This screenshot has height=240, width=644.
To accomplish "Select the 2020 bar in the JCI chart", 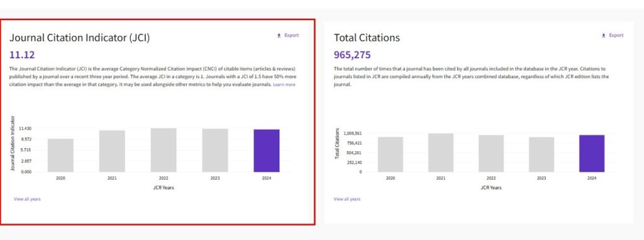I will [x=60, y=155].
